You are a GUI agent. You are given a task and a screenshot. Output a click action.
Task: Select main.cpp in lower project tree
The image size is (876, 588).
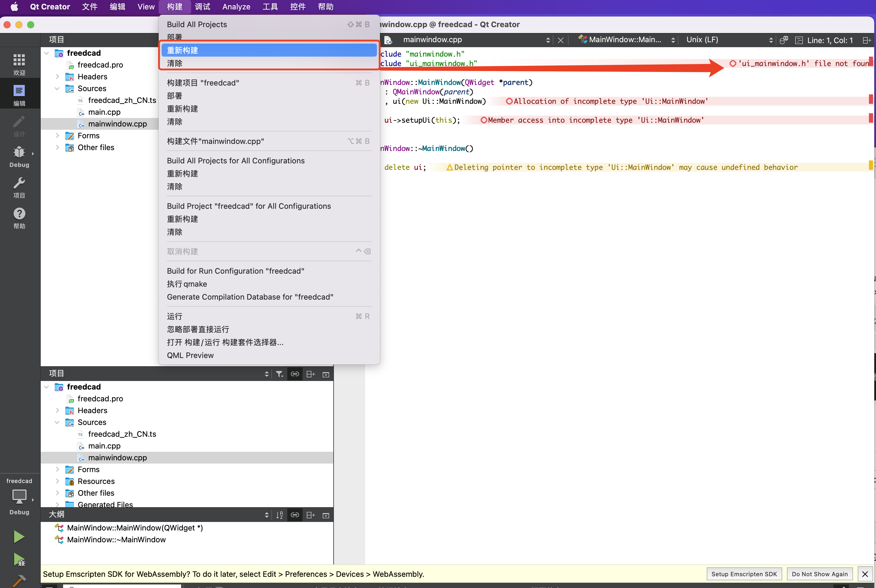pos(104,446)
